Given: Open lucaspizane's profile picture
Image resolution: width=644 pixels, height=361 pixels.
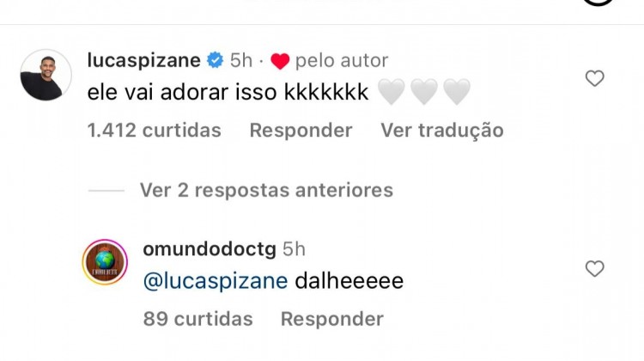Looking at the screenshot, I should click(x=45, y=75).
